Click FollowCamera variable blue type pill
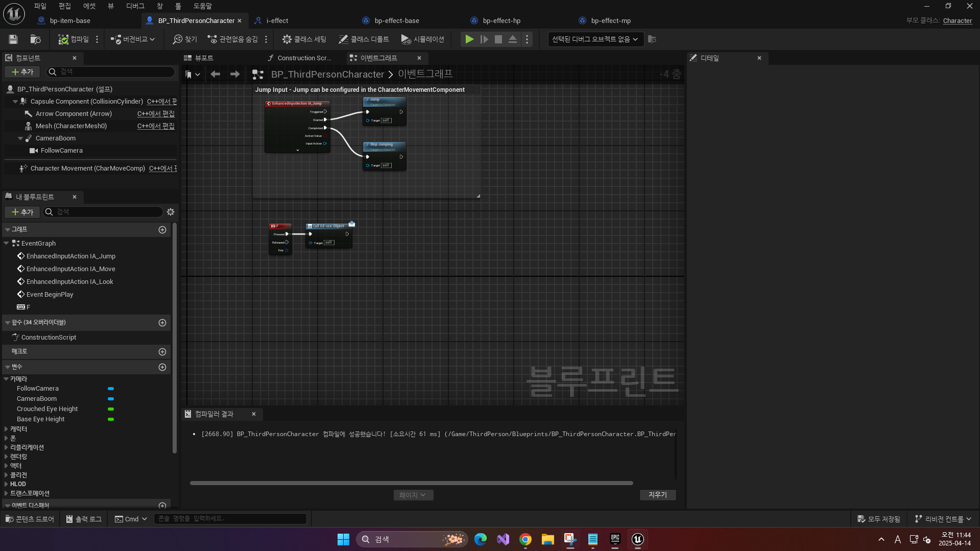Screen dimensions: 980x551 pyautogui.click(x=111, y=389)
